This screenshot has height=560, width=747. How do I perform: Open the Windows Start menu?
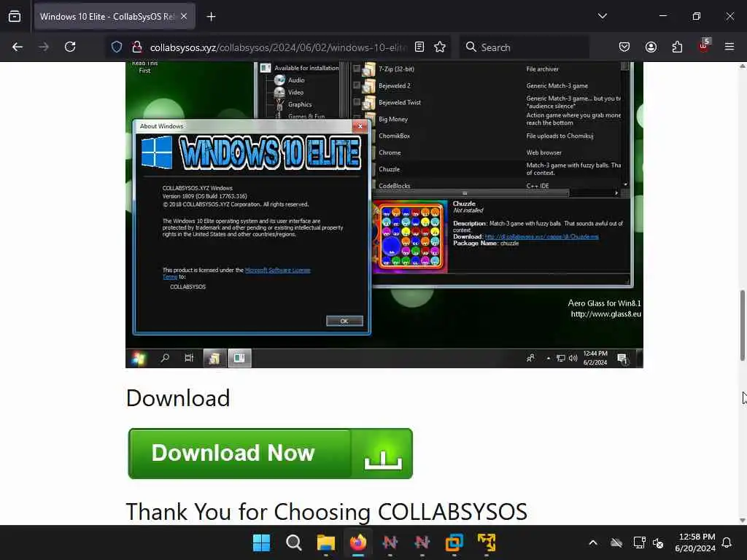click(x=261, y=542)
